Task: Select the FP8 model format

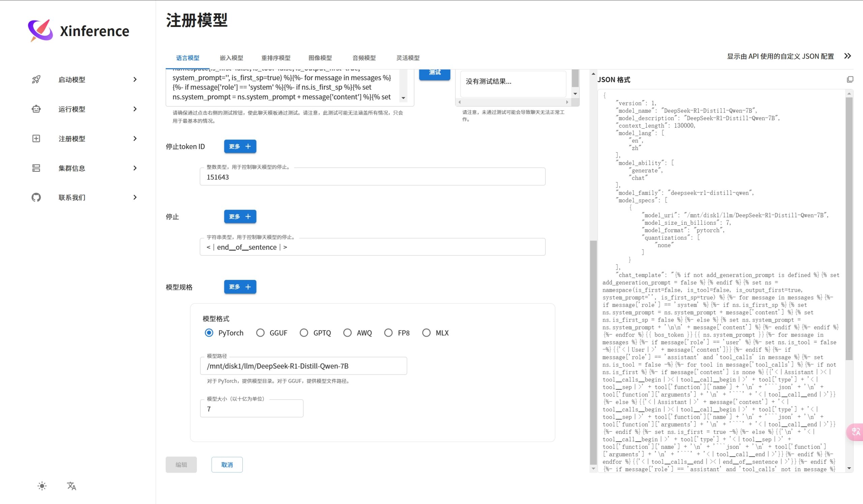Action: click(388, 333)
